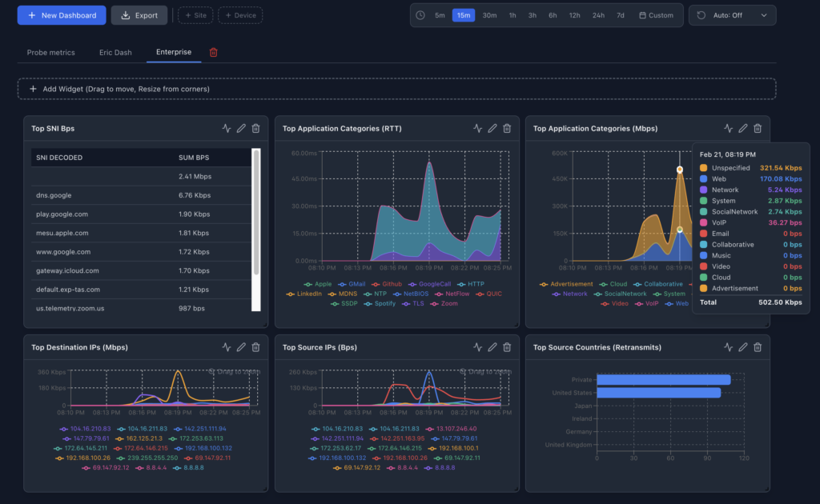820x504 pixels.
Task: Switch to the Probe metrics tab
Action: tap(50, 52)
